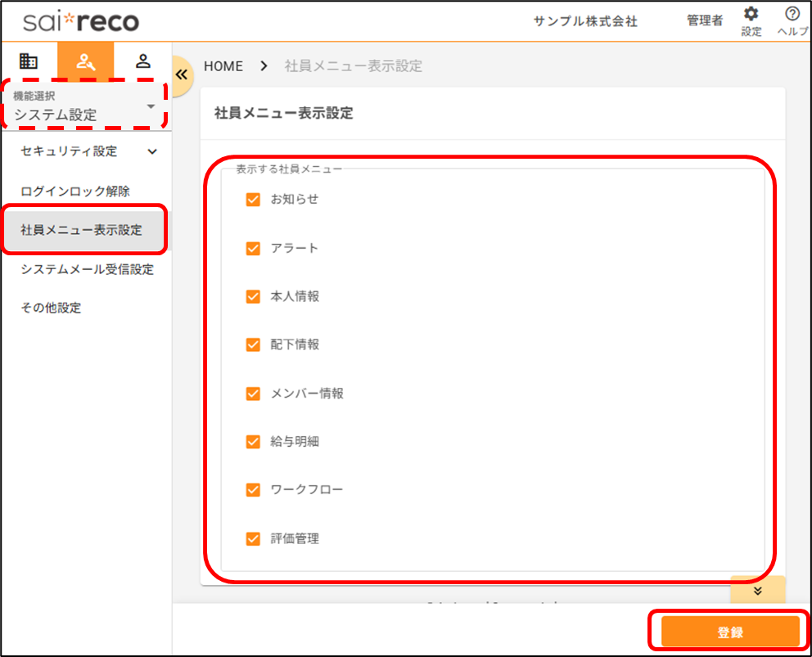
Task: Go to HOME breadcrumb link
Action: tap(223, 66)
